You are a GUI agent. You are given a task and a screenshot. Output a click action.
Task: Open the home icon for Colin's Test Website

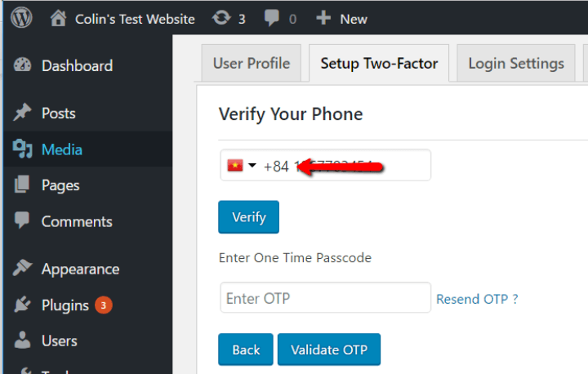pos(58,18)
